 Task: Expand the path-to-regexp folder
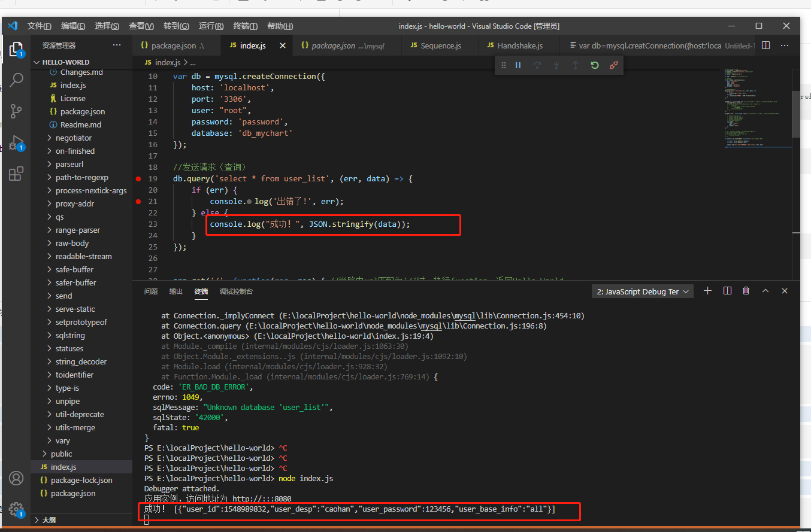(81, 177)
